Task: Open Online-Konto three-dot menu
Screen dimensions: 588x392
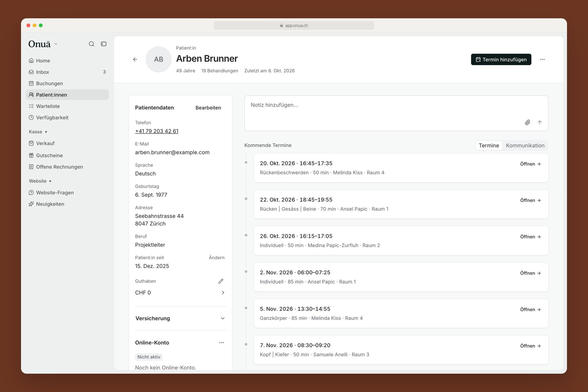Action: pyautogui.click(x=222, y=342)
